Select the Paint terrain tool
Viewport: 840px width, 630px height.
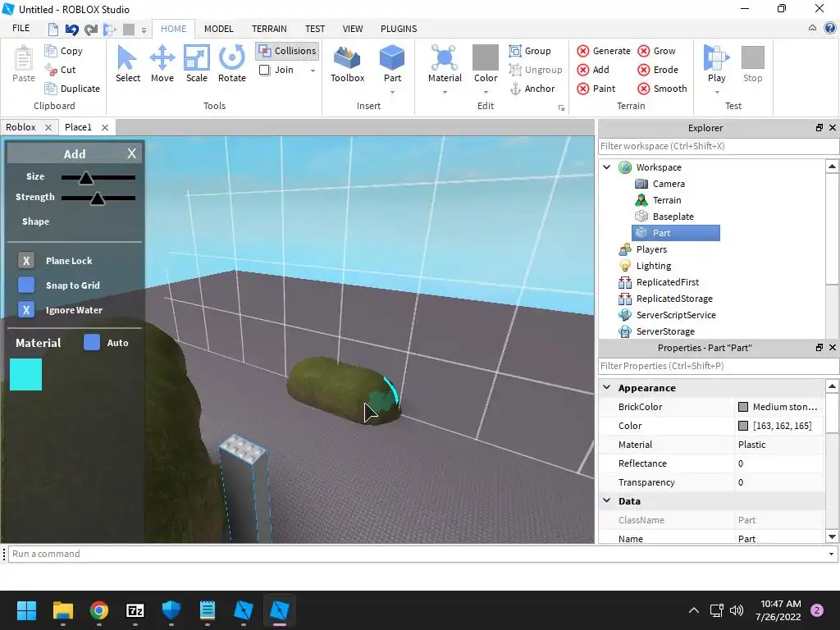[x=596, y=89]
